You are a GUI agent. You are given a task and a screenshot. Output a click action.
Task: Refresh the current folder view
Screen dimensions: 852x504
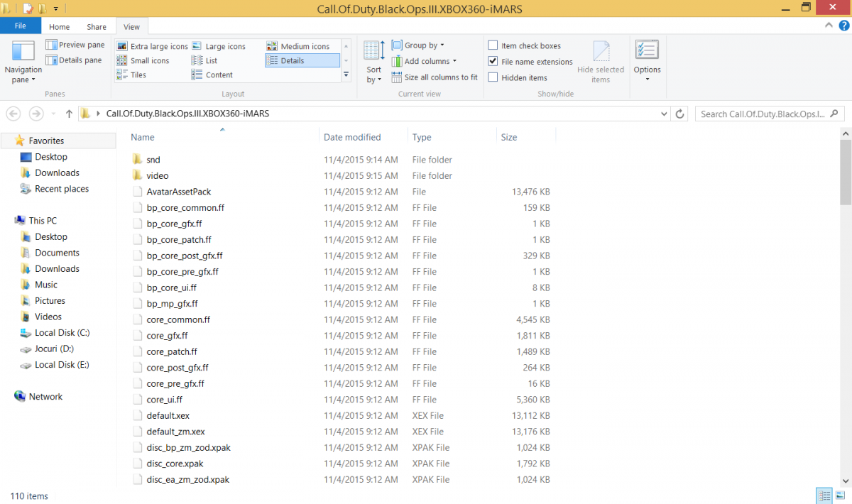point(680,114)
